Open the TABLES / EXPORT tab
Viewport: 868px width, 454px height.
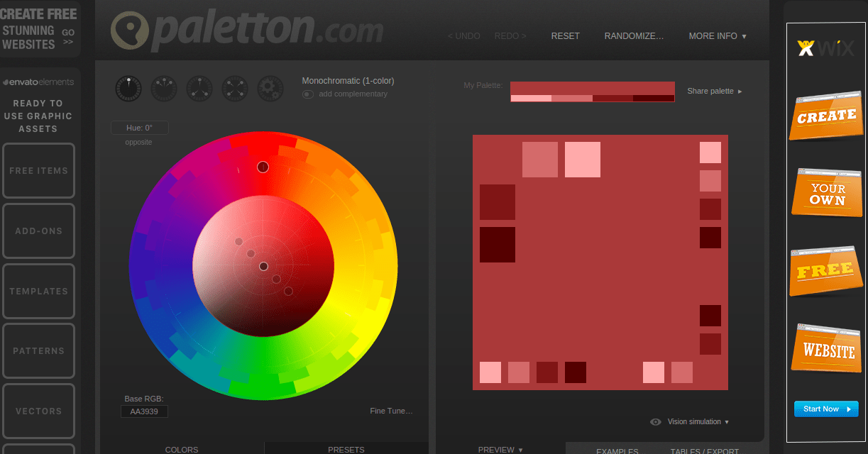705,450
